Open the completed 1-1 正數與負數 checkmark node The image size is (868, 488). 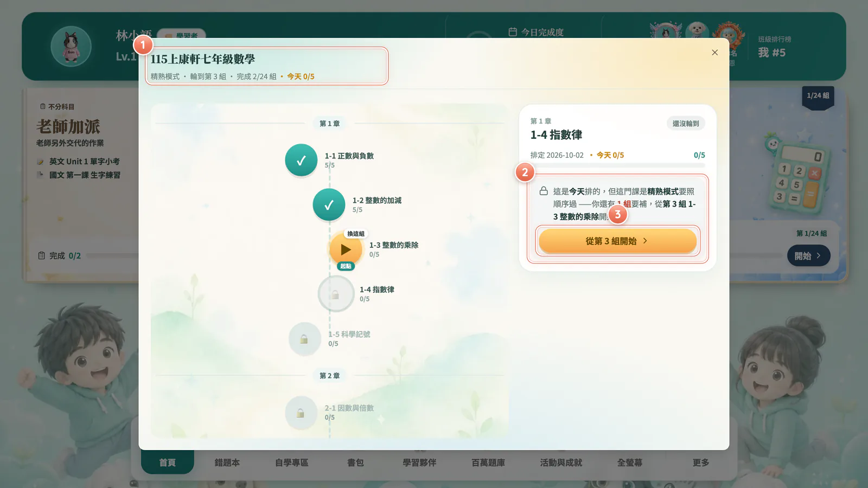301,160
